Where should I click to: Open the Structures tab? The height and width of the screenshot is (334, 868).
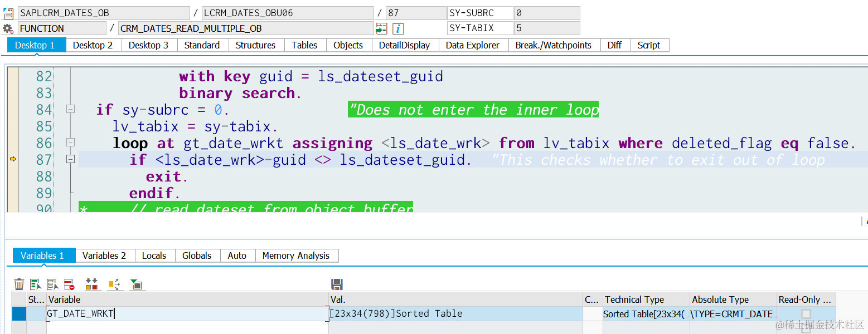[255, 45]
